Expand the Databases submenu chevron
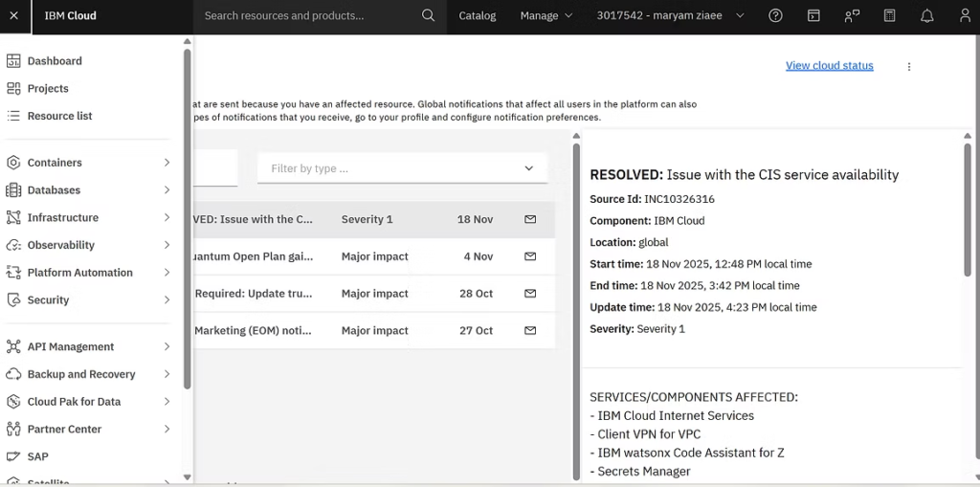 167,190
